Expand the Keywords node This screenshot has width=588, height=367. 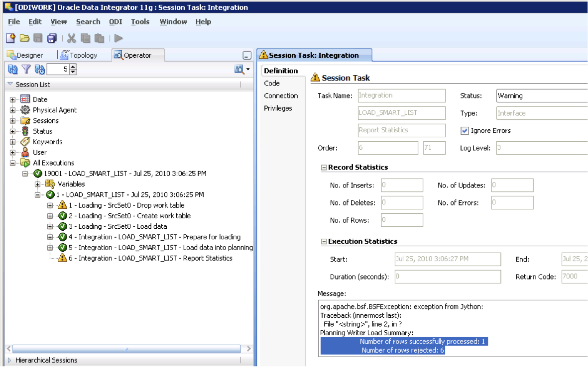pyautogui.click(x=13, y=142)
